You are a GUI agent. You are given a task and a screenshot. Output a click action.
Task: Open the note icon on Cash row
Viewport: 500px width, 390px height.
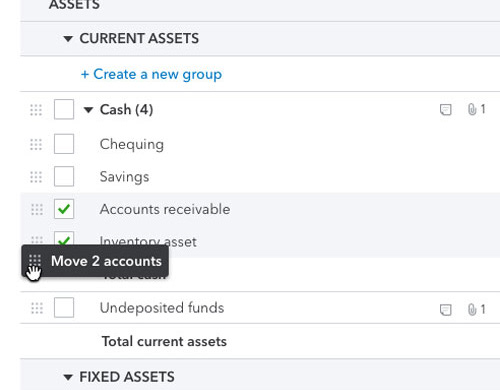click(x=446, y=110)
